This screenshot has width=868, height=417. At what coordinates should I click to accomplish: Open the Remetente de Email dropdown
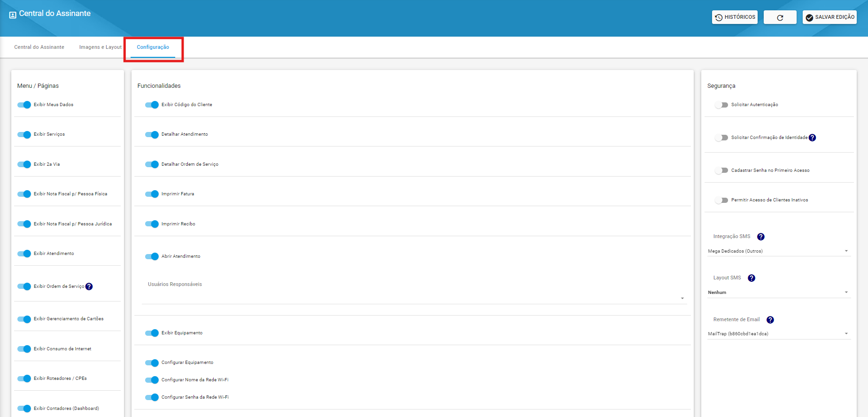coord(779,334)
